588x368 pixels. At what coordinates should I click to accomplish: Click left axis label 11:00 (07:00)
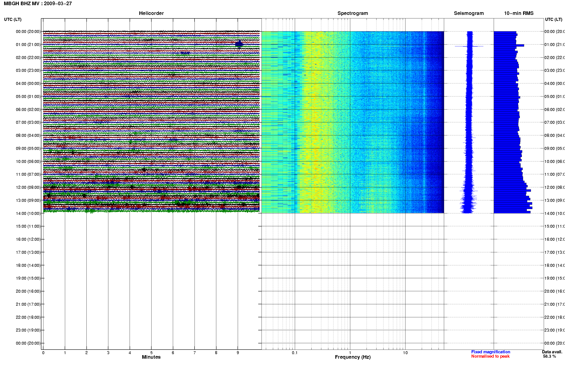(28, 174)
